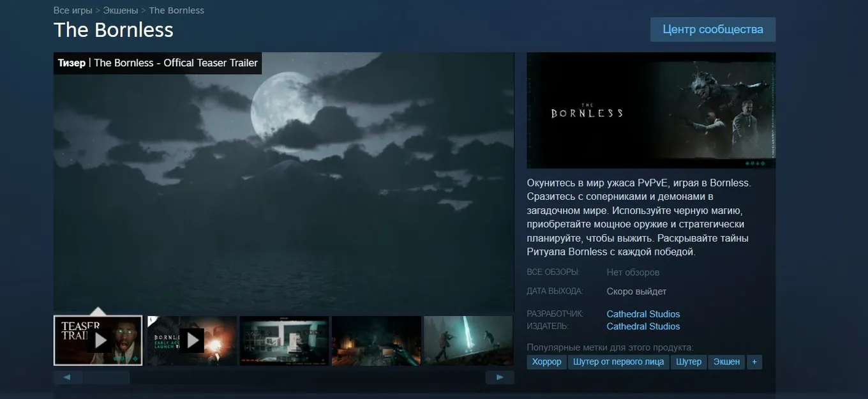Click the 'Окунитесь в мир ужаса PvPvE' description
868x399 pixels.
point(639,217)
